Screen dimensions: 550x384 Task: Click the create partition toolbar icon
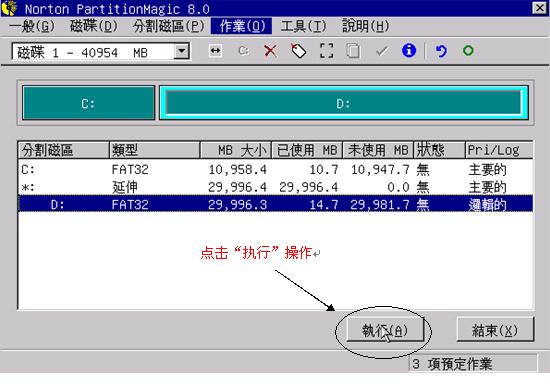(x=243, y=51)
